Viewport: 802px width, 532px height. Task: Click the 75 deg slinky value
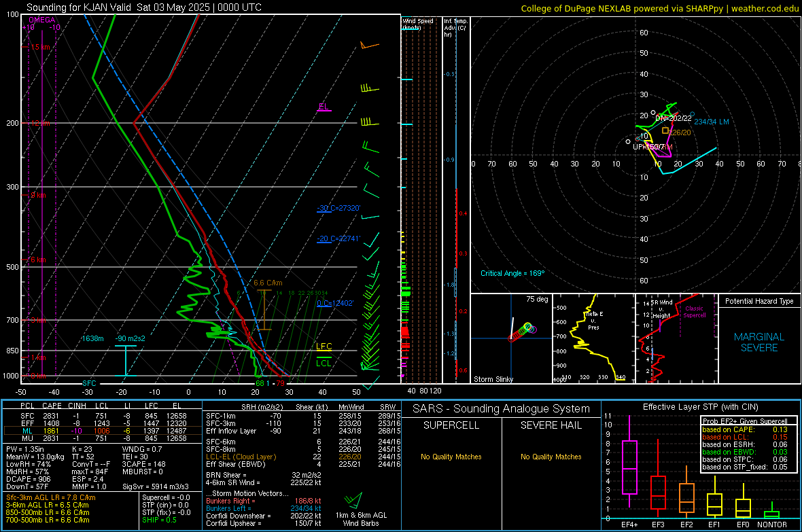click(537, 299)
